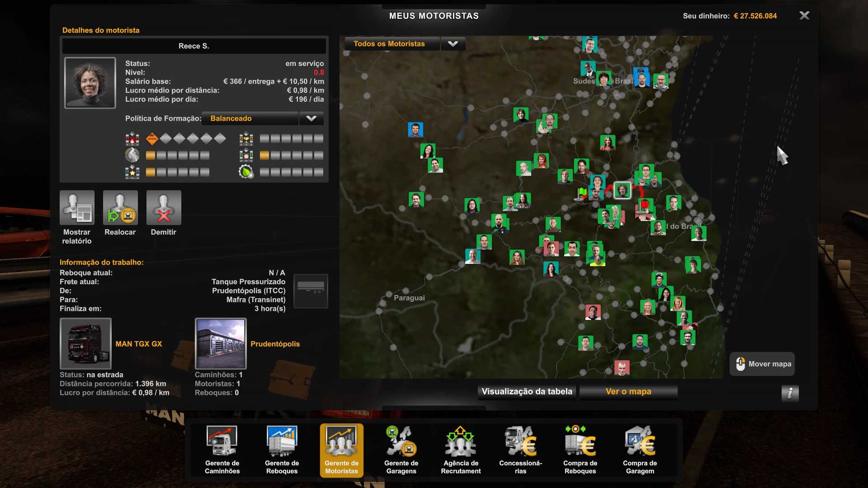Click Demitir driver icon
Image resolution: width=868 pixels, height=488 pixels.
click(x=164, y=208)
